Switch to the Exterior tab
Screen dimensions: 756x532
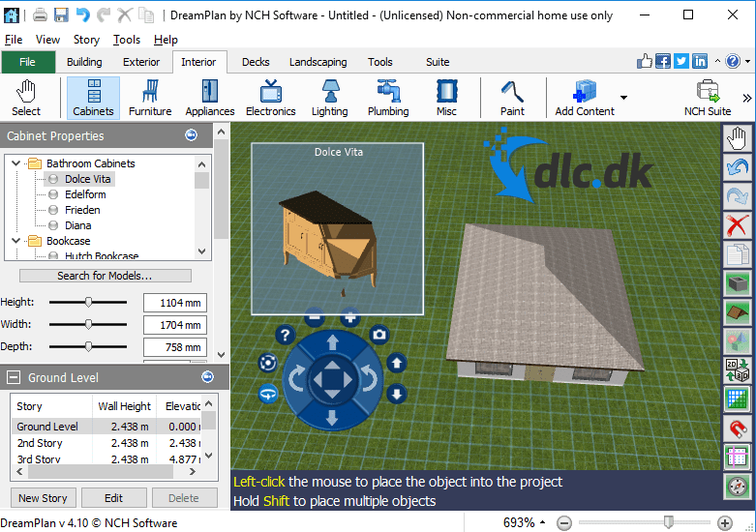pos(140,62)
